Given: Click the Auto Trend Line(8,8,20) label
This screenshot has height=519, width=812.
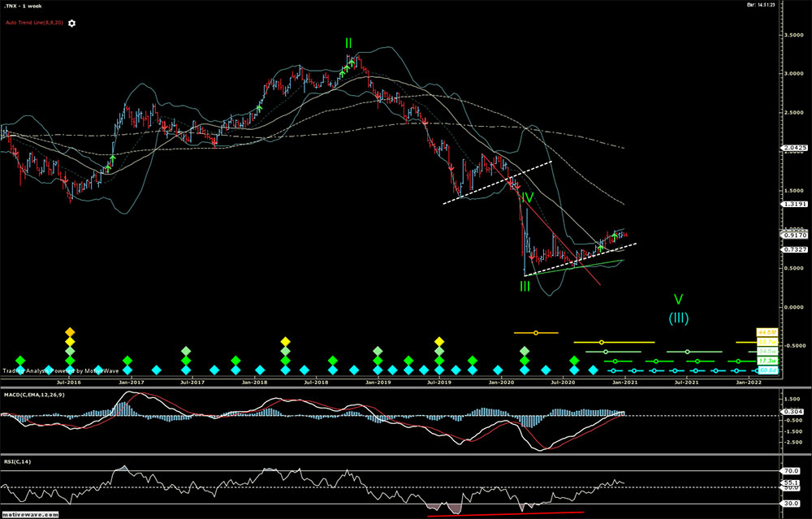Looking at the screenshot, I should click(35, 23).
